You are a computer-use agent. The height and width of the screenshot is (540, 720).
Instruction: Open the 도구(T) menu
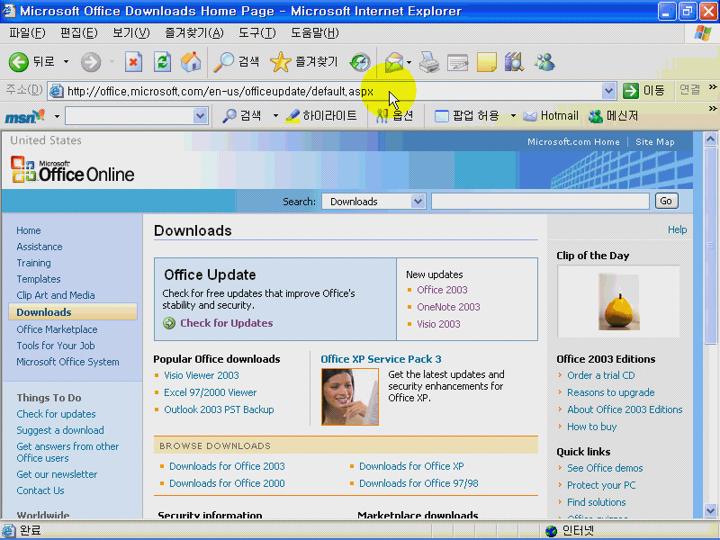click(257, 33)
